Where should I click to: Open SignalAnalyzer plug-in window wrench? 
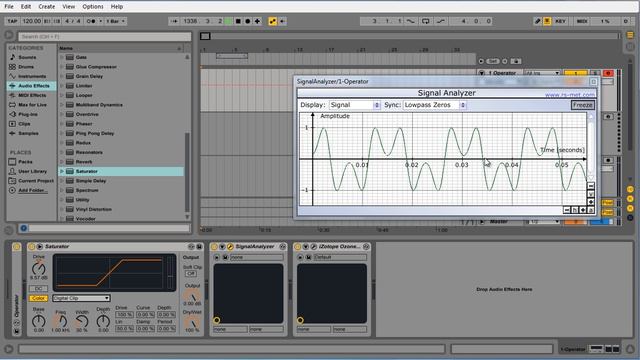[230, 247]
